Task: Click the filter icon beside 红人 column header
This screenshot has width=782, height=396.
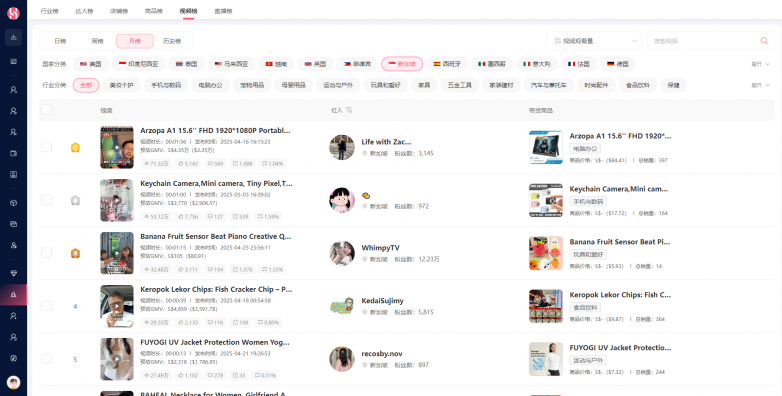Action: coord(349,110)
